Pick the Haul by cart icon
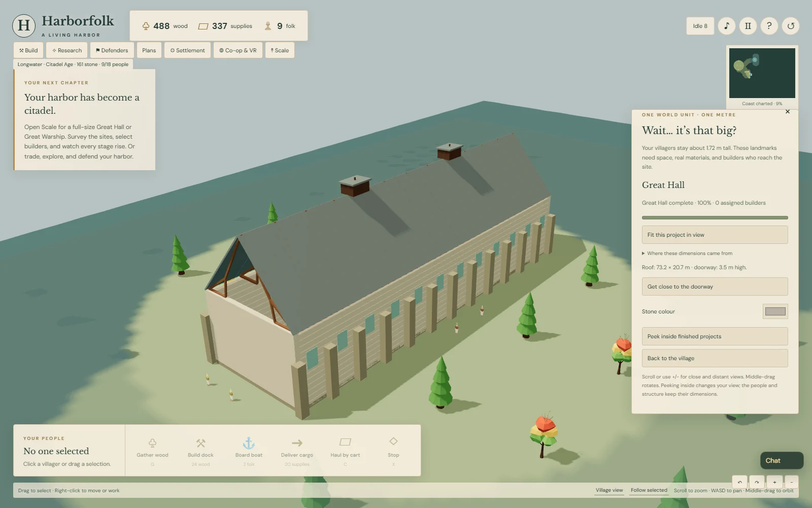 tap(345, 442)
